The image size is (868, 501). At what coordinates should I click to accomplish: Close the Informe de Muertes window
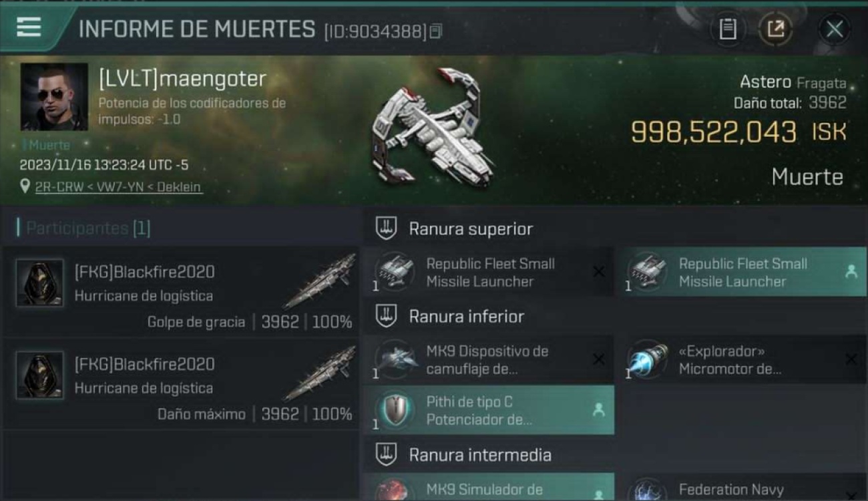(x=835, y=29)
